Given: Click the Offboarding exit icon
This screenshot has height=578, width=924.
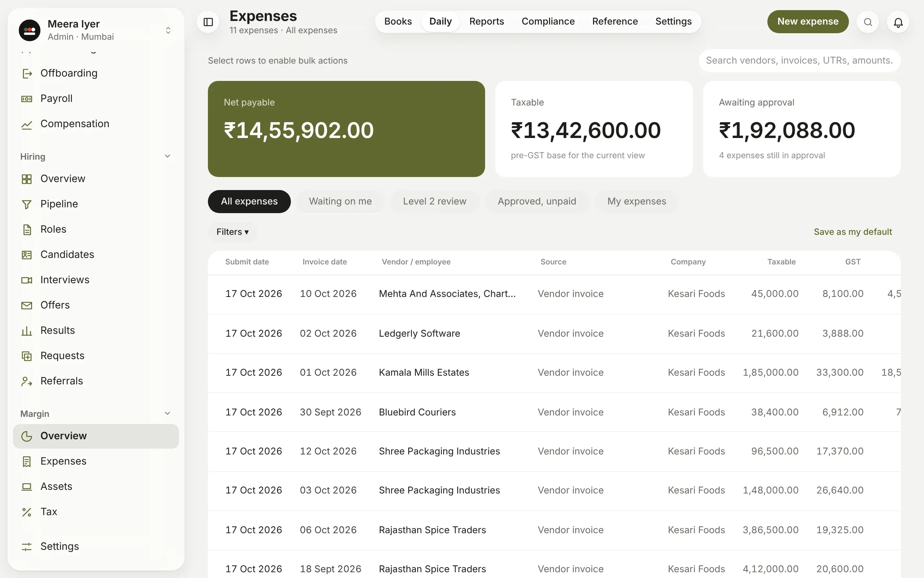Looking at the screenshot, I should pos(27,73).
